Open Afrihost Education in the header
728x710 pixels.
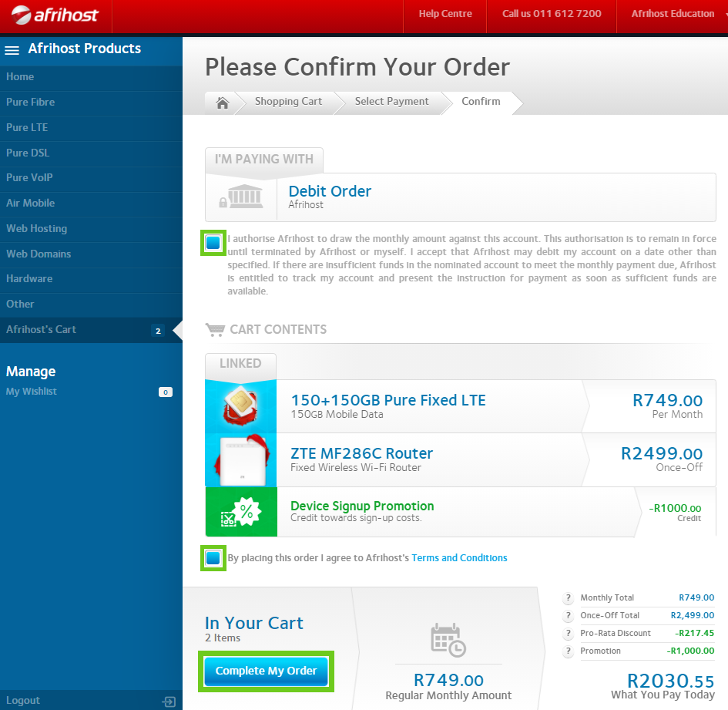pyautogui.click(x=672, y=14)
